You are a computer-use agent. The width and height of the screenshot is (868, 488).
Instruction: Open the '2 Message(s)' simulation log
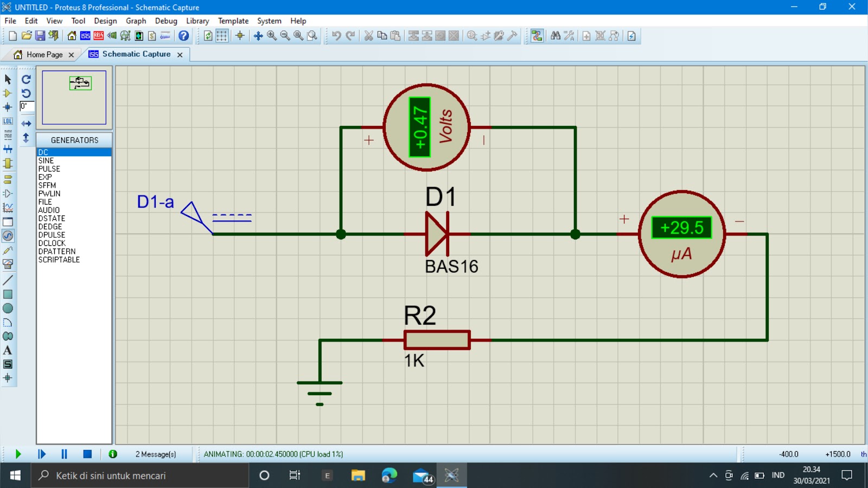(156, 454)
